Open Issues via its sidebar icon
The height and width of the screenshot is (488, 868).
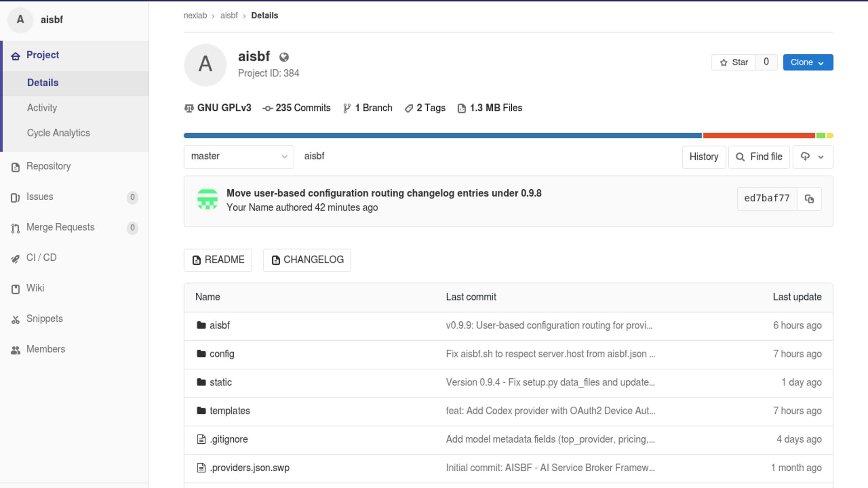click(x=15, y=197)
